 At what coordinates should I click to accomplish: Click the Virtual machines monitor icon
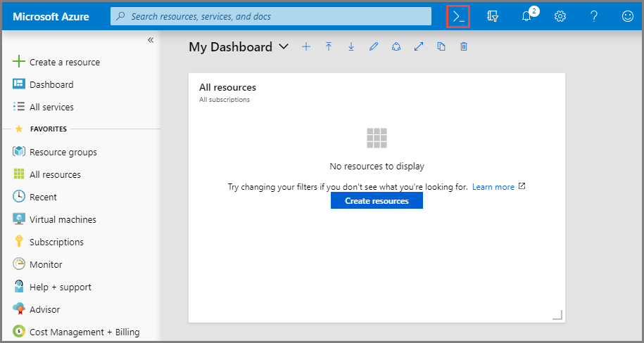click(x=19, y=219)
